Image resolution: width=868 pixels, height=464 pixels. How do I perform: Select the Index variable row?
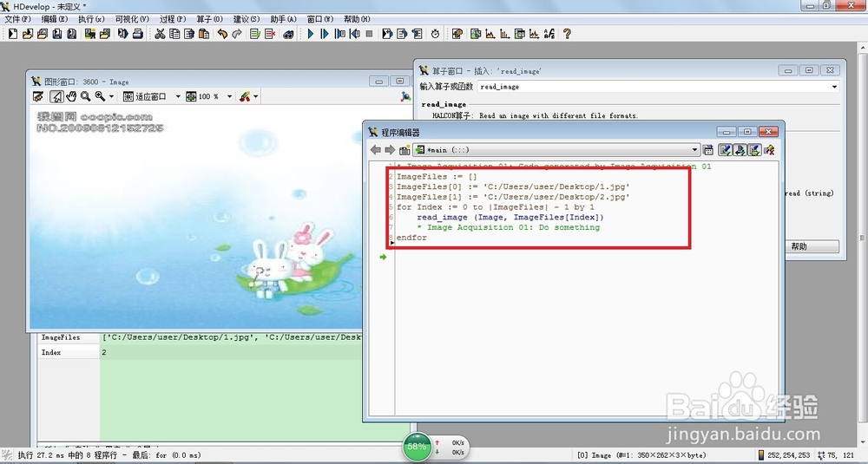201,352
